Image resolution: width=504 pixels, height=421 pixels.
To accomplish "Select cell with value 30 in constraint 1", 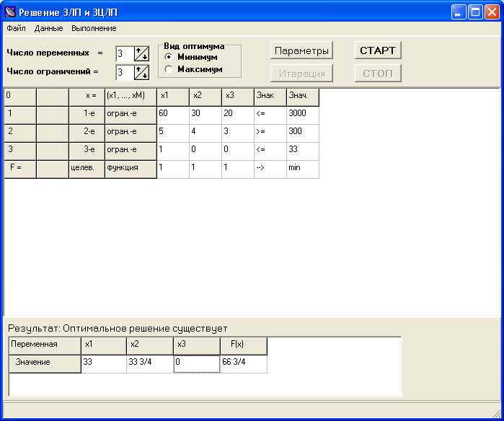I will [205, 115].
